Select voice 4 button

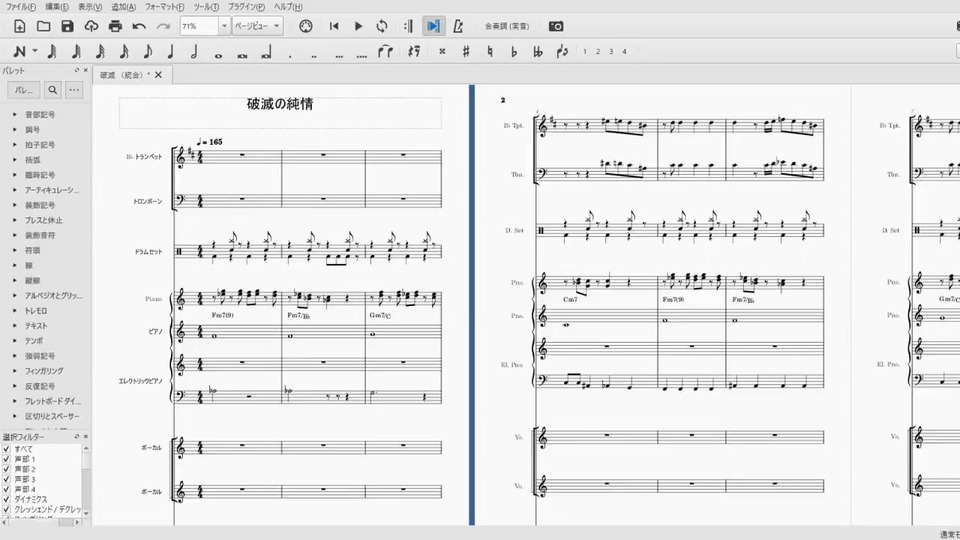coord(624,51)
